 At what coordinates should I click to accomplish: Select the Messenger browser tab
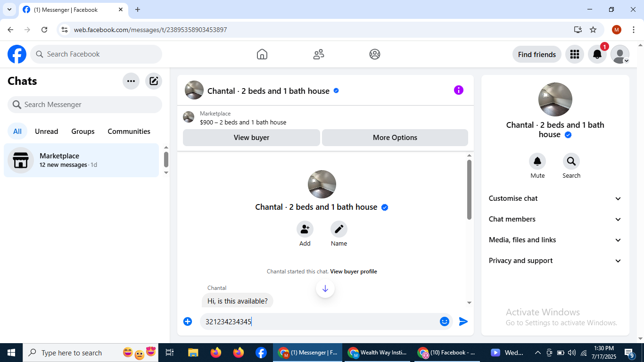[x=73, y=9]
